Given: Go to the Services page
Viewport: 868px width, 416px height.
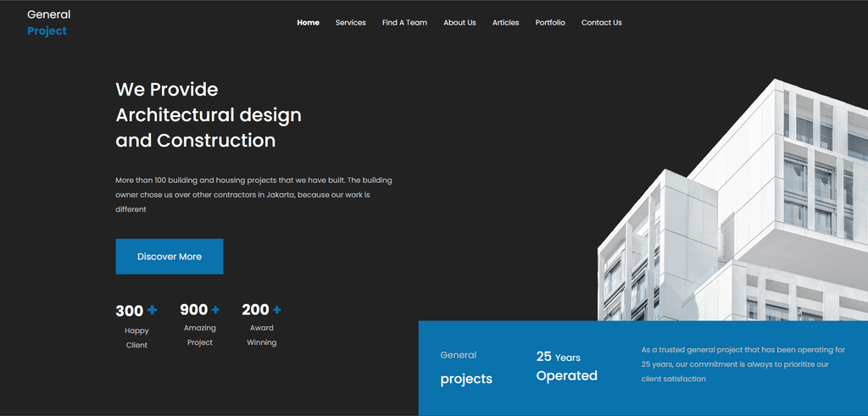Looking at the screenshot, I should (350, 23).
